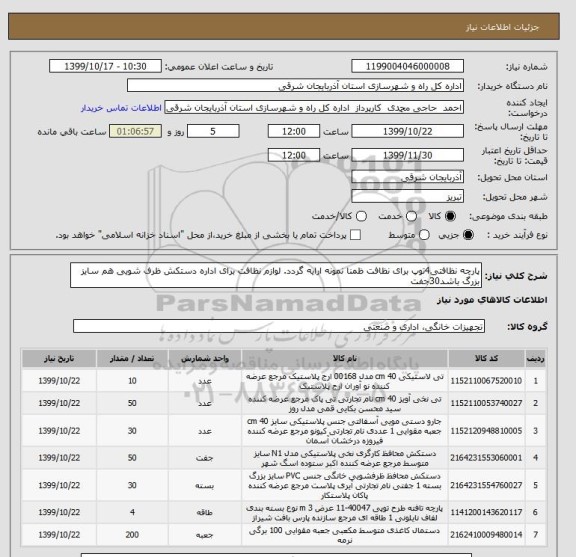Select the خدمت radio button
This screenshot has width=576, height=557.
(411, 216)
